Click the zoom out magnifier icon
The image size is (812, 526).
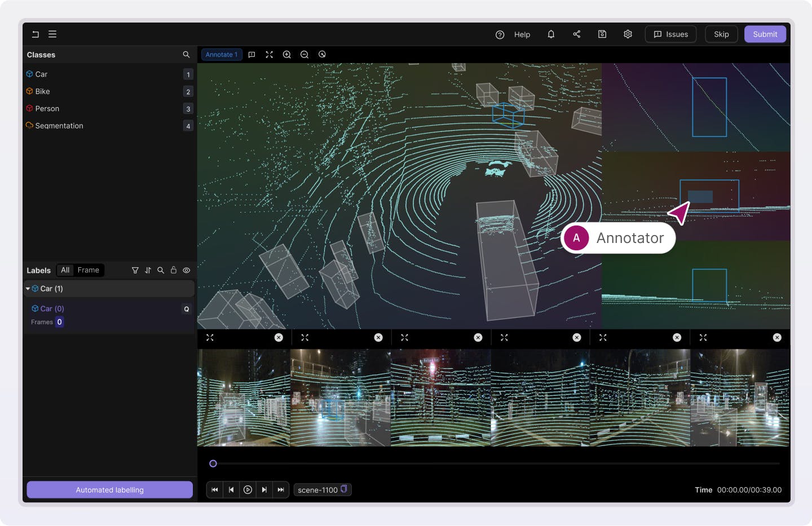tap(304, 55)
